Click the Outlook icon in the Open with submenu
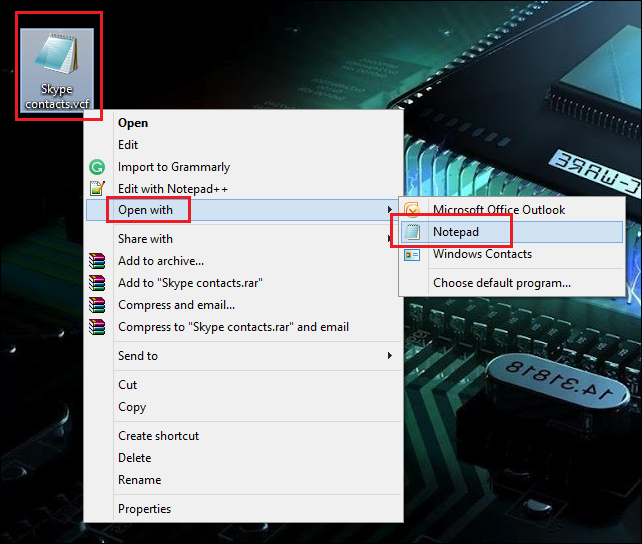This screenshot has width=642, height=544. tap(412, 210)
